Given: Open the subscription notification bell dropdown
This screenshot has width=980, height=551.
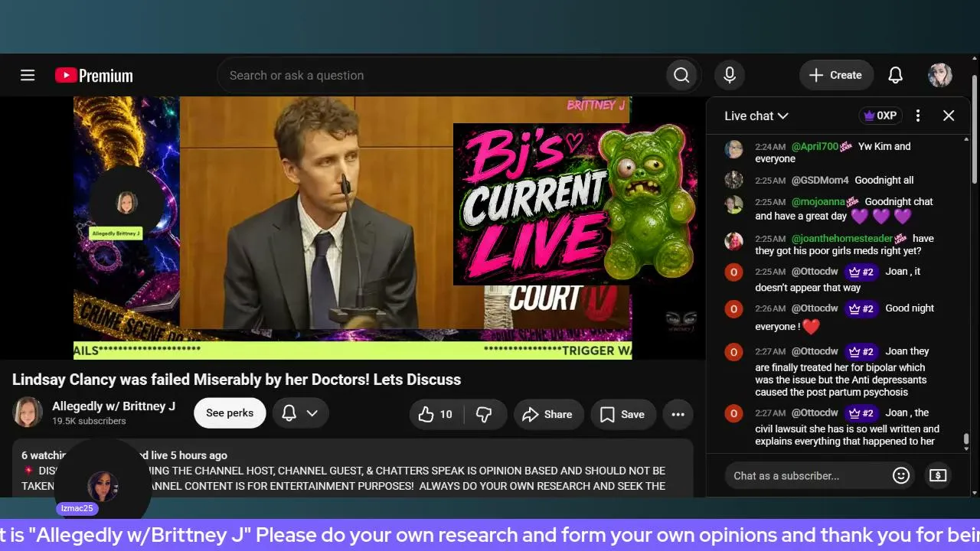Looking at the screenshot, I should 301,414.
